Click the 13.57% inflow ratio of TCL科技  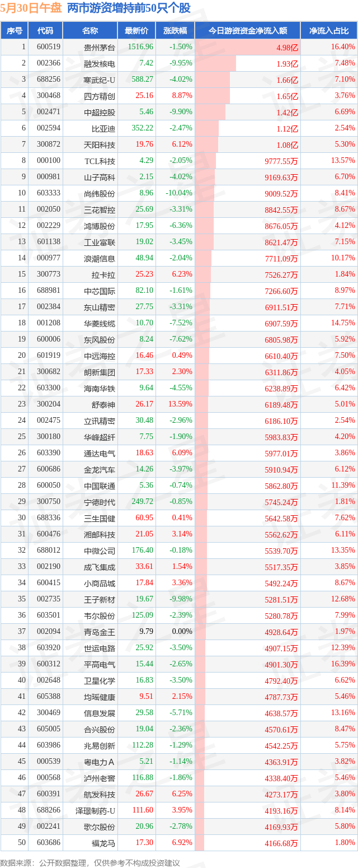343,161
